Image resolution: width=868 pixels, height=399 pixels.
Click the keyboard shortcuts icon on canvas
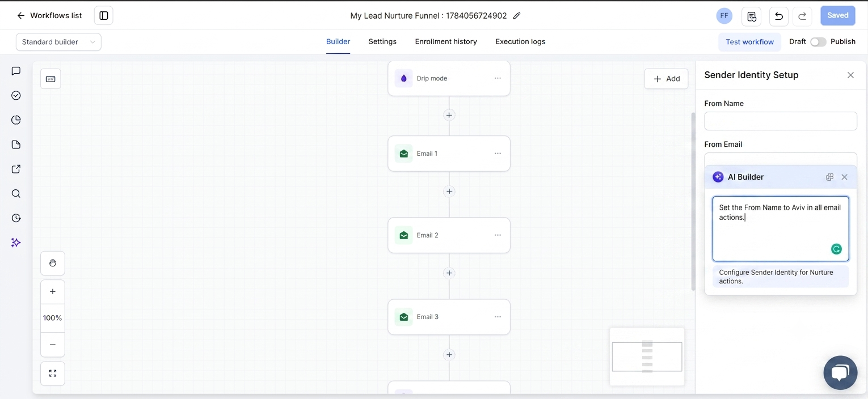click(50, 79)
